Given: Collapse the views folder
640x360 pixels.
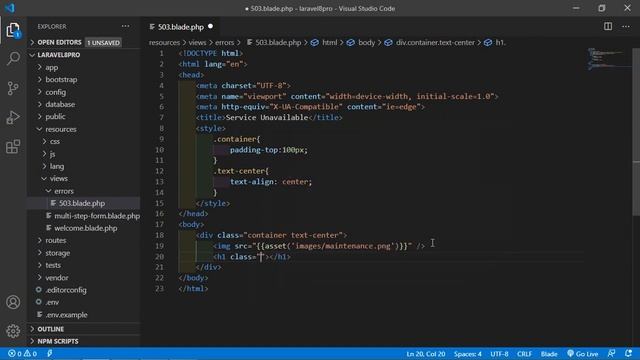Looking at the screenshot, I should pyautogui.click(x=58, y=179).
